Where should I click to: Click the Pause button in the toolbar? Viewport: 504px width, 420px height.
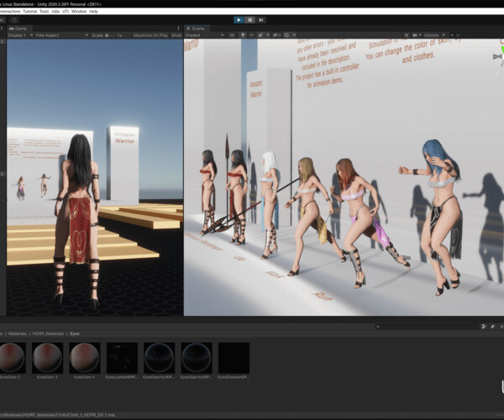[249, 20]
